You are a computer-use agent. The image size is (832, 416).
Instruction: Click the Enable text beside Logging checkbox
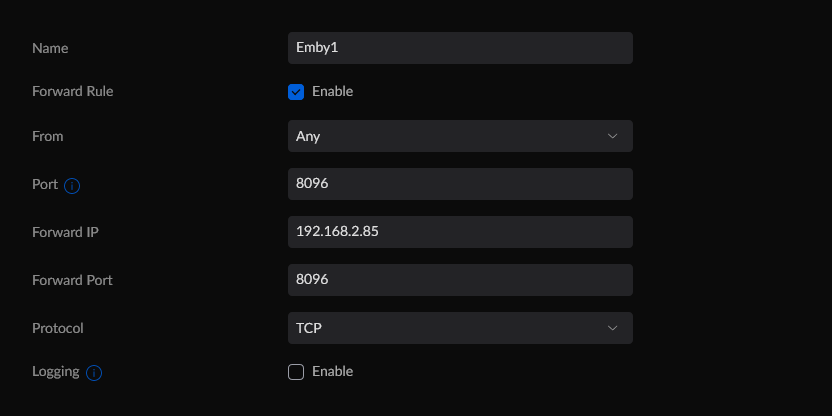pyautogui.click(x=332, y=372)
